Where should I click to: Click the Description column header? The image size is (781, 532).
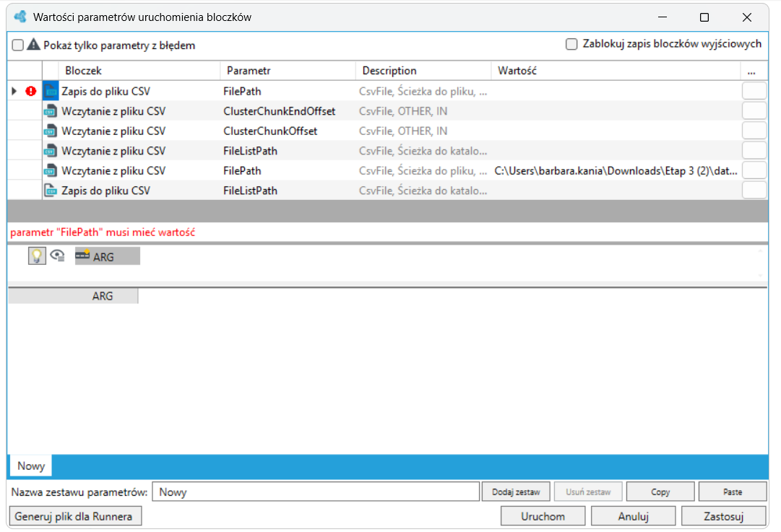tap(423, 71)
